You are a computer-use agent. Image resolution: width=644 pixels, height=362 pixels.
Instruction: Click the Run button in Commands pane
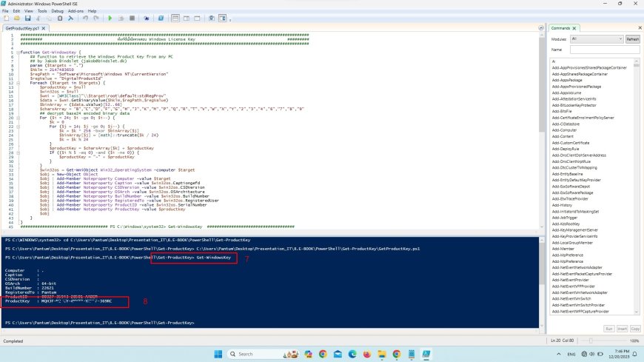click(x=609, y=329)
